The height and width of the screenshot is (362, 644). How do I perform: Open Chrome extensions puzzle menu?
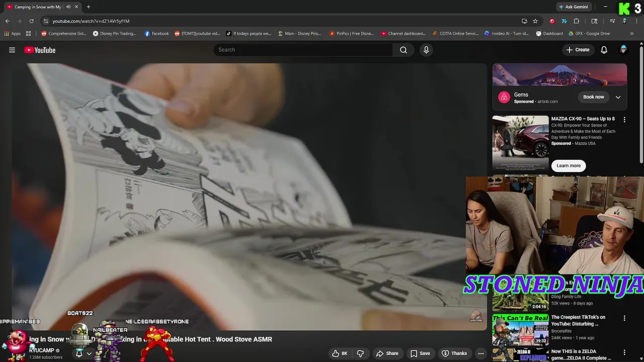pos(577,21)
